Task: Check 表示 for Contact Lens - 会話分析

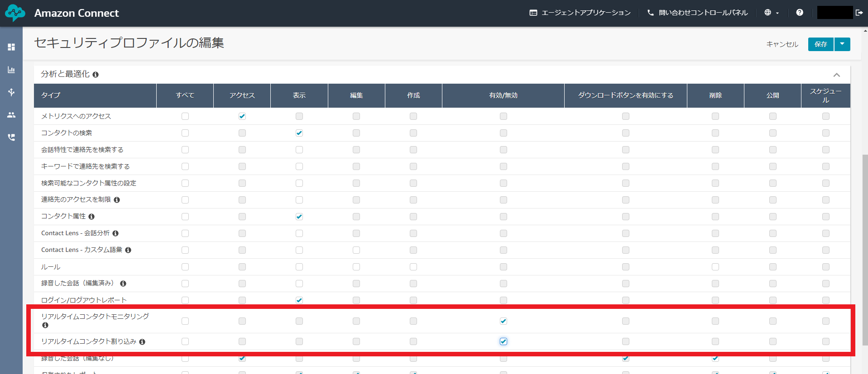Action: [x=299, y=233]
